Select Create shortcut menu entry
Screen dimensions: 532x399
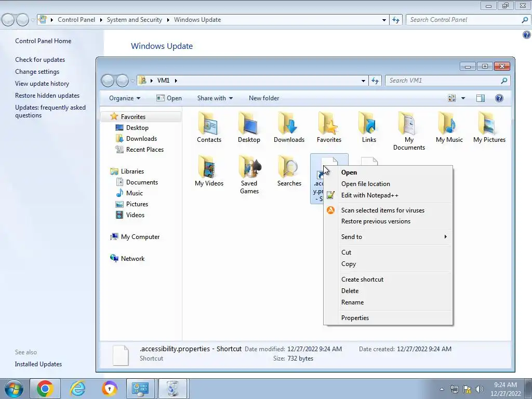(x=388, y=280)
